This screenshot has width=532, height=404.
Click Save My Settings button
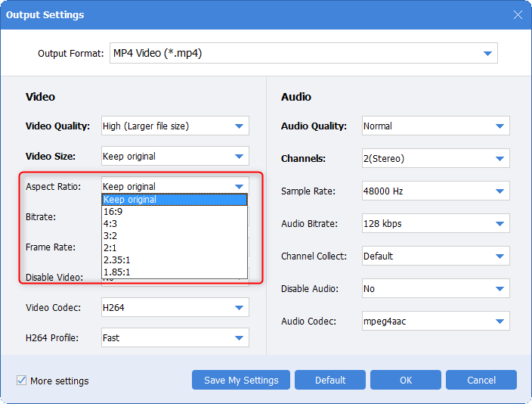(x=241, y=380)
